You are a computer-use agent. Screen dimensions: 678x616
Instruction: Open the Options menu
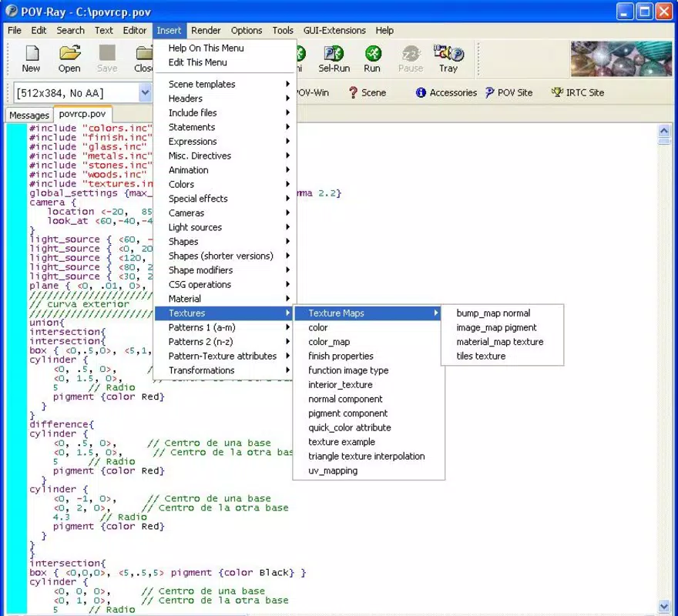(247, 30)
